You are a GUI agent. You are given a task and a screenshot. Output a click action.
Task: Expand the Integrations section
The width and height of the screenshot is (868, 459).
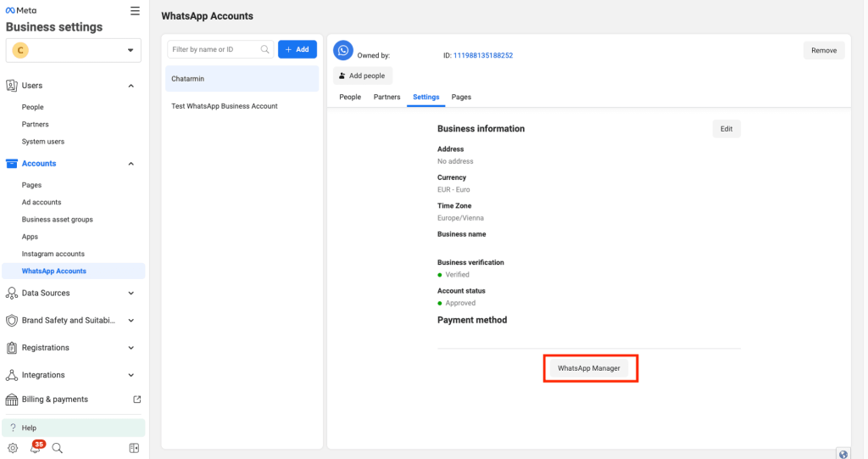click(131, 375)
